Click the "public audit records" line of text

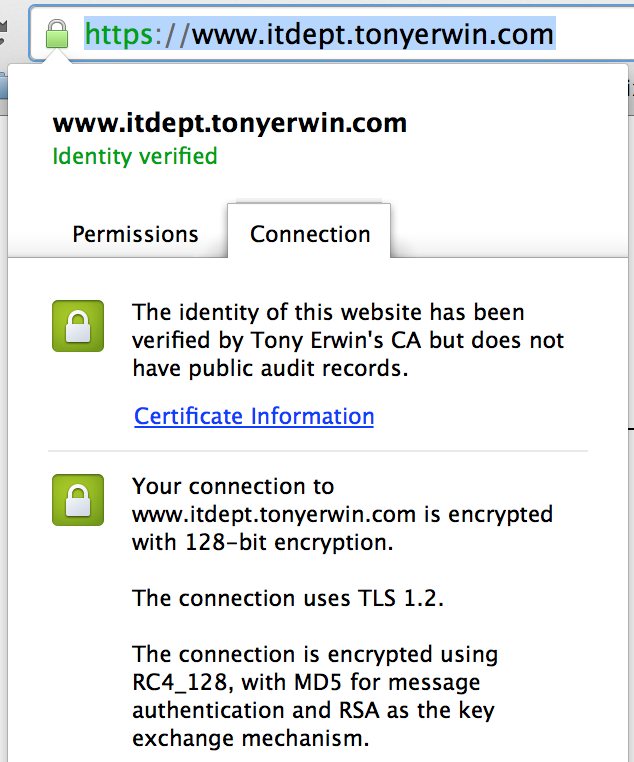(270, 368)
